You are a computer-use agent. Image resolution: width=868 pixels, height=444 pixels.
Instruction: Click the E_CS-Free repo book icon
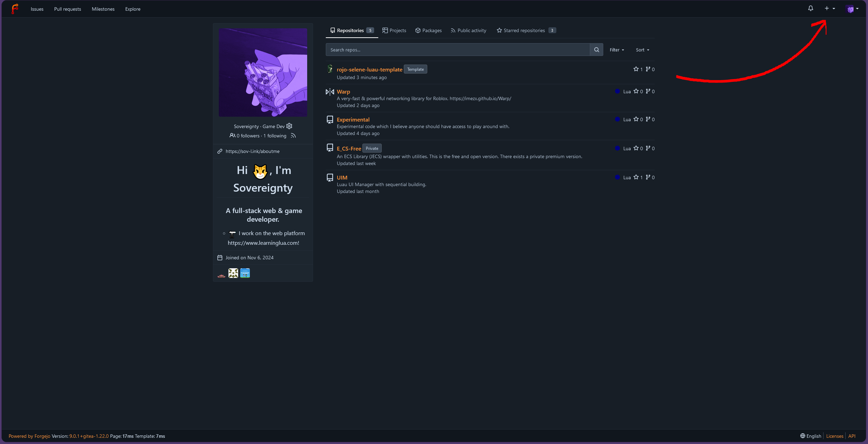pos(330,148)
